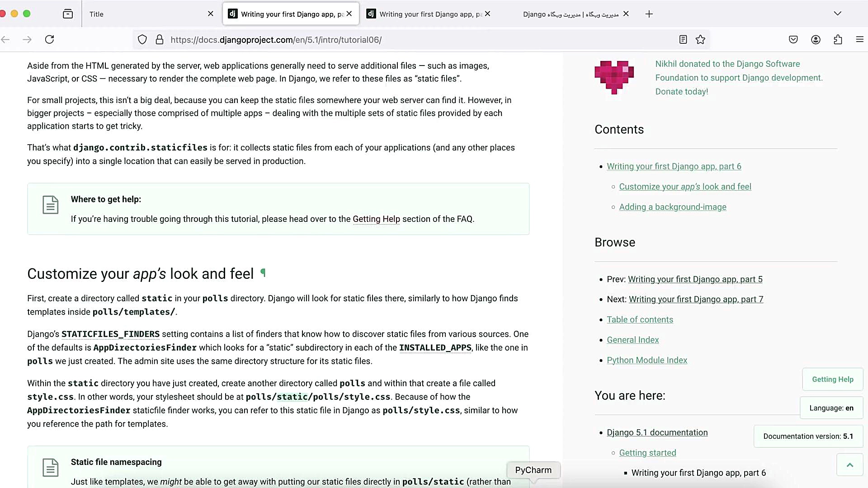Toggle reader view icon in address bar

683,40
